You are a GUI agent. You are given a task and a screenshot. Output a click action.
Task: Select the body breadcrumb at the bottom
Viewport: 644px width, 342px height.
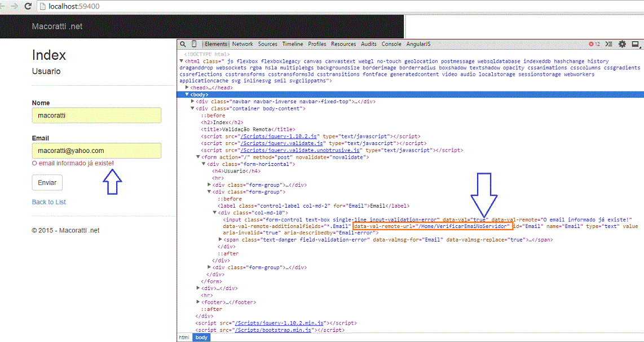click(x=201, y=337)
